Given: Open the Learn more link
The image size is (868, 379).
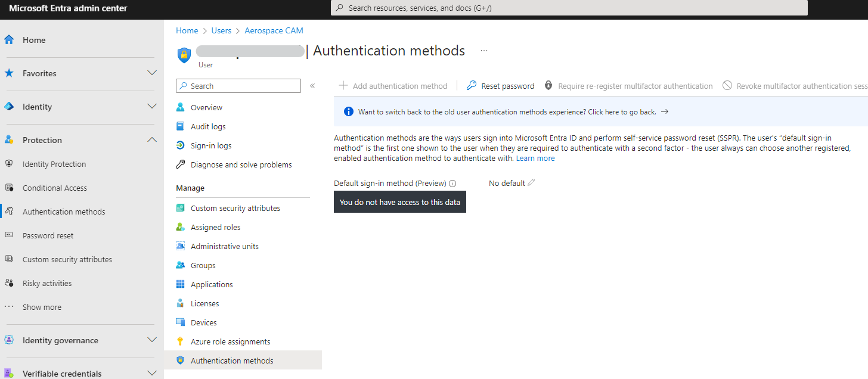Looking at the screenshot, I should point(535,158).
